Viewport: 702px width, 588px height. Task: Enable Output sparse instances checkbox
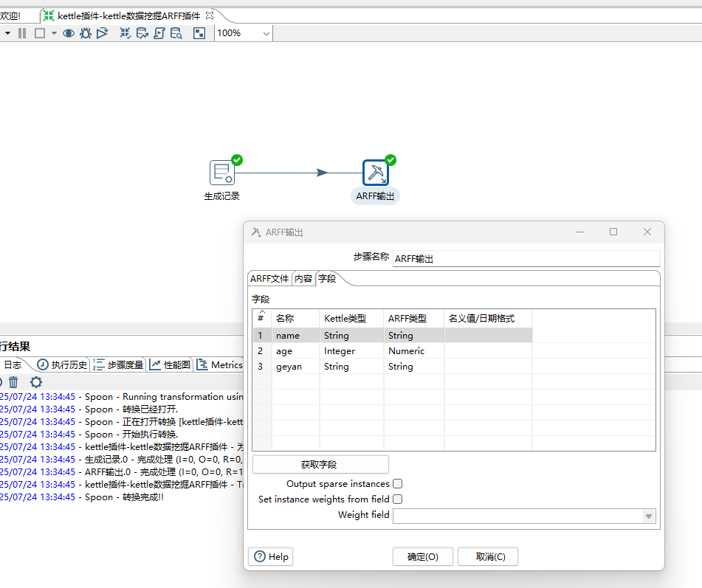tap(398, 484)
